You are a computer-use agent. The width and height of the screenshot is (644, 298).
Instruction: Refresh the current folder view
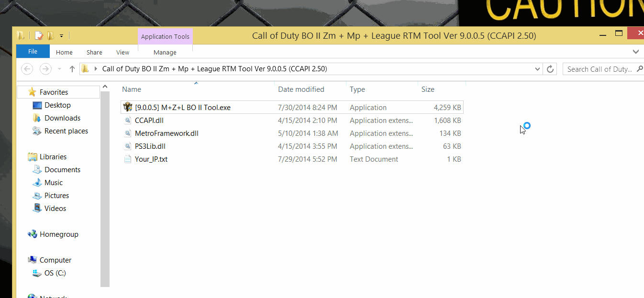pos(550,69)
